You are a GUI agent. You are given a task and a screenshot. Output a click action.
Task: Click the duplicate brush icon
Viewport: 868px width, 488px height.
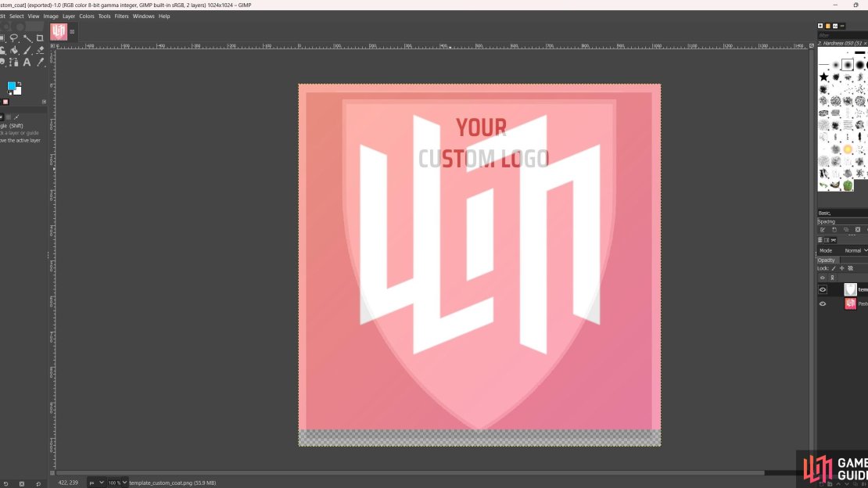pyautogui.click(x=846, y=230)
